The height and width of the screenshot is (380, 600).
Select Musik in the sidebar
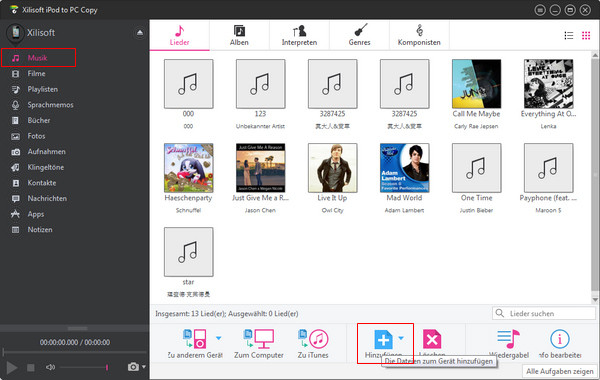click(38, 58)
